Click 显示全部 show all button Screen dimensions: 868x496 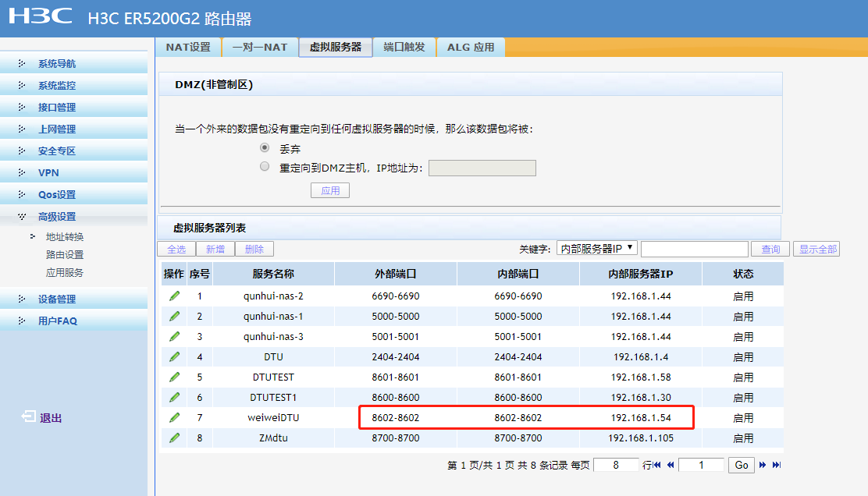click(x=816, y=249)
